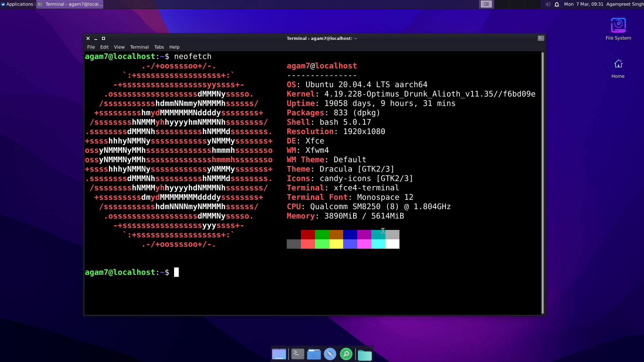Open the file manager from the dock
644x362 pixels.
pos(314,354)
